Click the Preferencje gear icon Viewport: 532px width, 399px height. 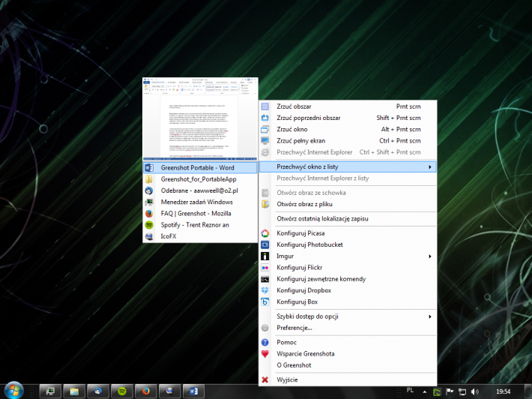tap(265, 328)
